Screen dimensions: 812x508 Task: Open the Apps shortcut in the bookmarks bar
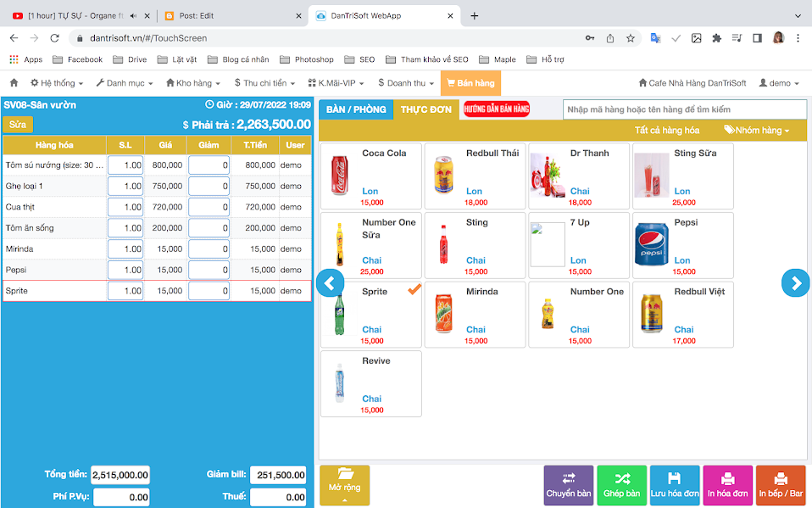pyautogui.click(x=26, y=59)
